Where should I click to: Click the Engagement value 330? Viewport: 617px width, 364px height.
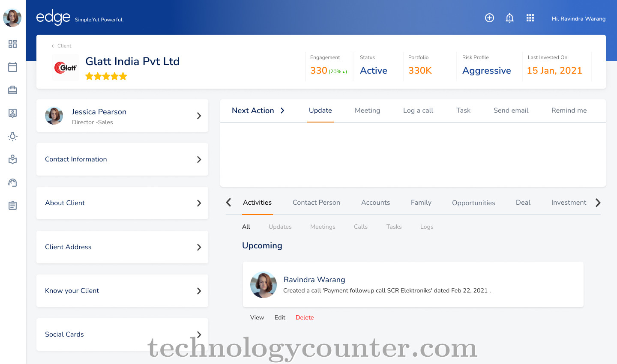tap(319, 71)
